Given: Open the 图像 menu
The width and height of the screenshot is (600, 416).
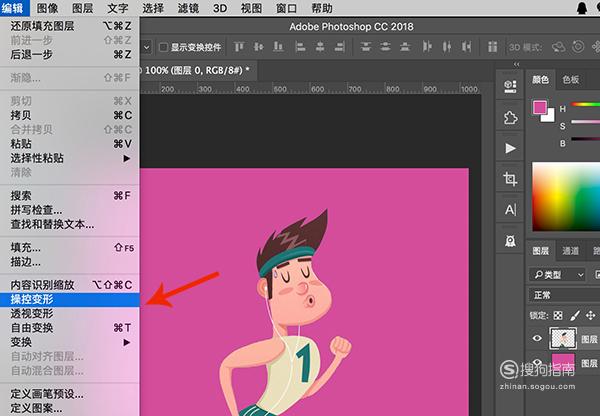Looking at the screenshot, I should coord(47,8).
